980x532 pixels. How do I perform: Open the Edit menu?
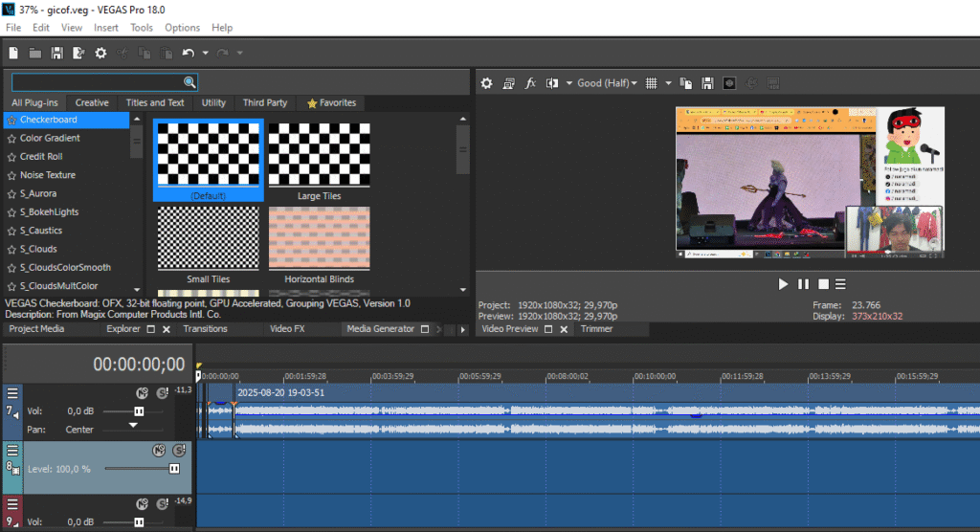40,28
